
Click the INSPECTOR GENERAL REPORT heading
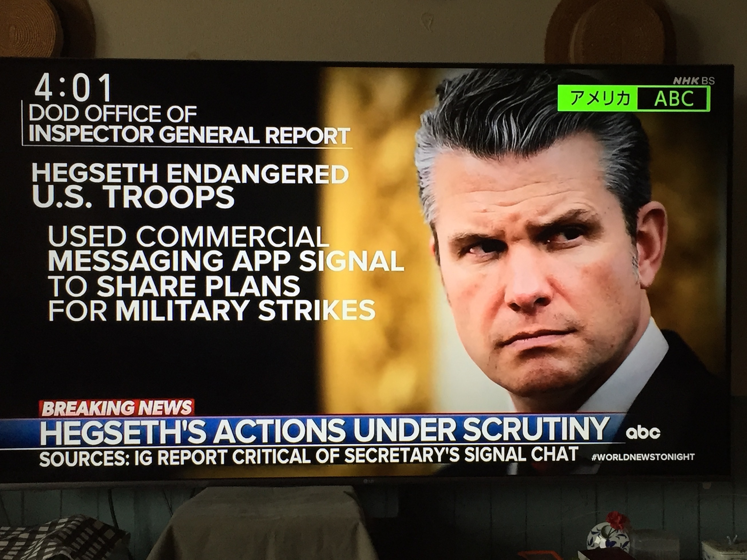tap(189, 135)
